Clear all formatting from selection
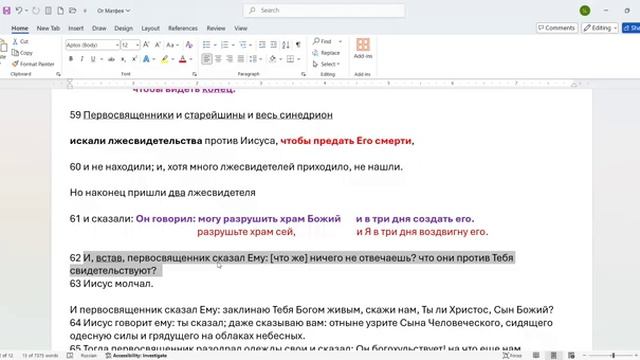This screenshot has height=360, width=640. point(189,44)
